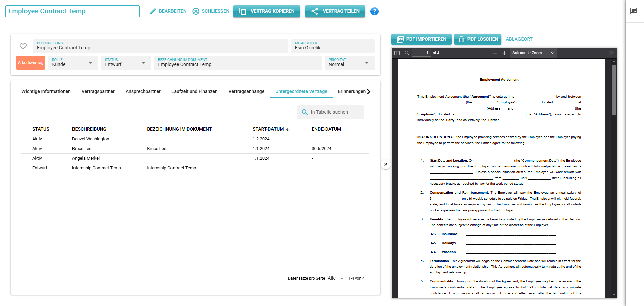The image size is (644, 306).
Task: Collapse the PDF panel with round arrow button
Action: 386,164
